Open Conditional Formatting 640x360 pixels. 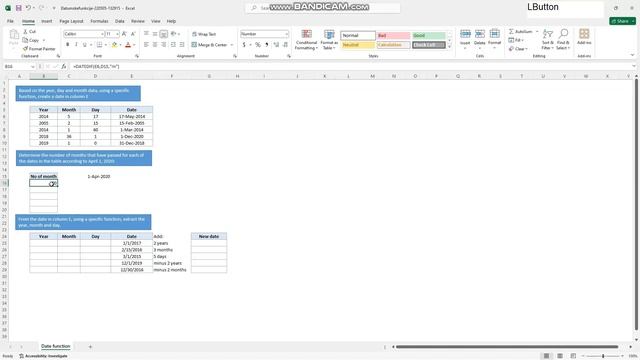[x=306, y=40]
